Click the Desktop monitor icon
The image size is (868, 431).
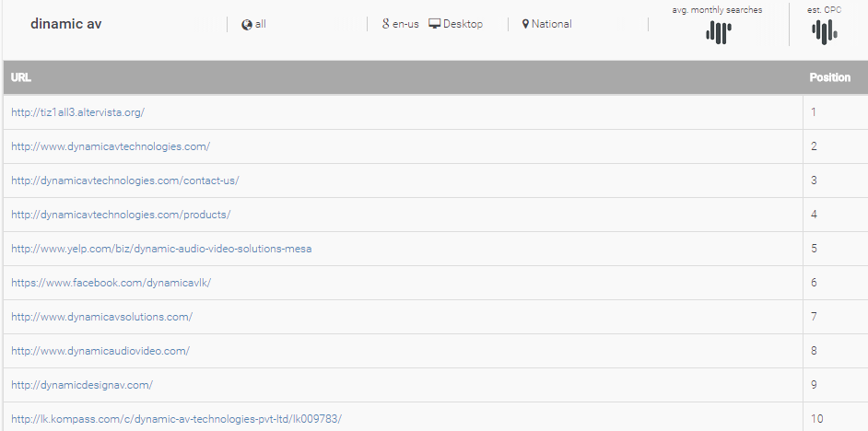tap(435, 24)
